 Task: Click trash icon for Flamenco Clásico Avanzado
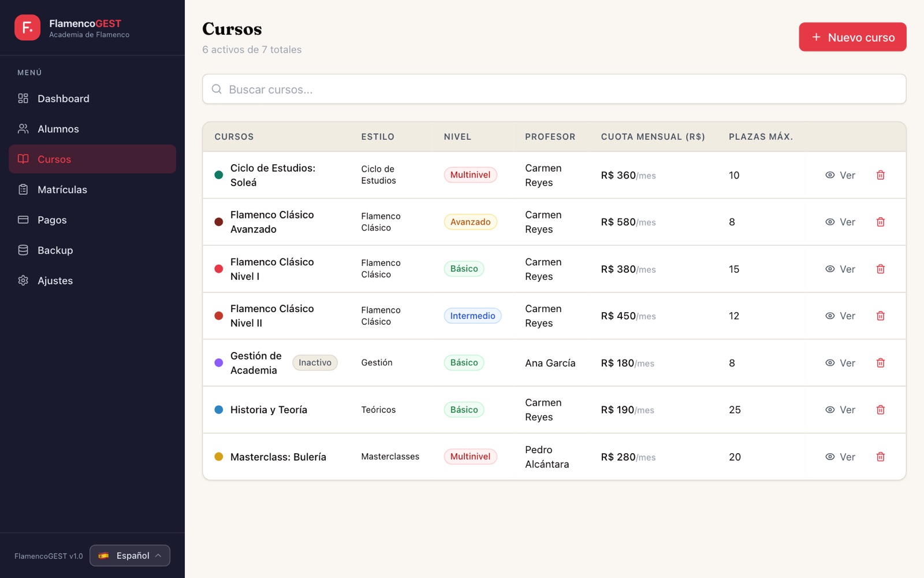(880, 222)
